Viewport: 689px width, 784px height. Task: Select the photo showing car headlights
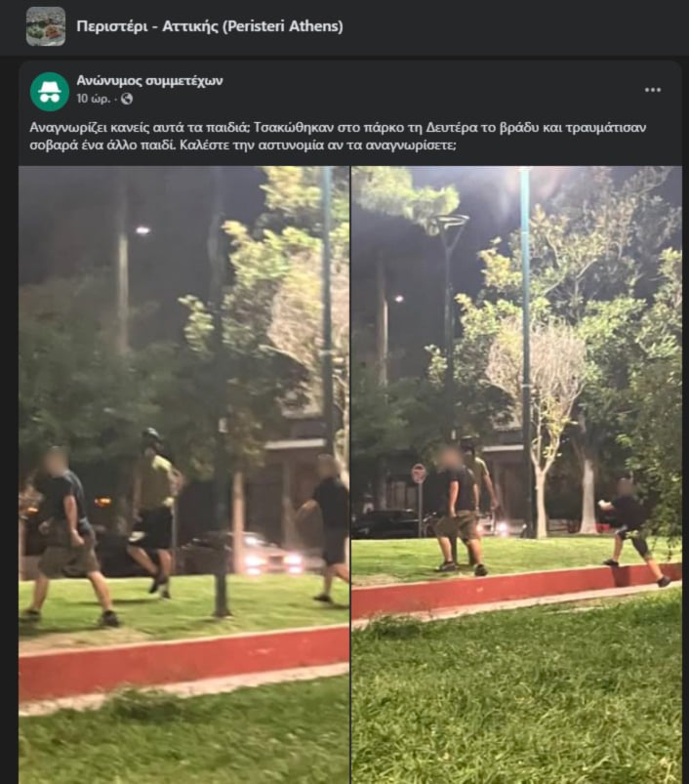[183, 475]
